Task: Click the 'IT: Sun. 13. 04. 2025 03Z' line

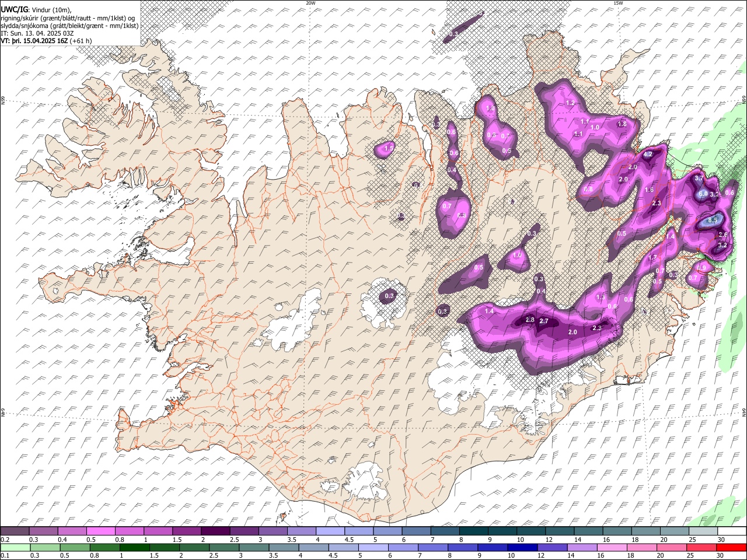Action: click(x=37, y=33)
